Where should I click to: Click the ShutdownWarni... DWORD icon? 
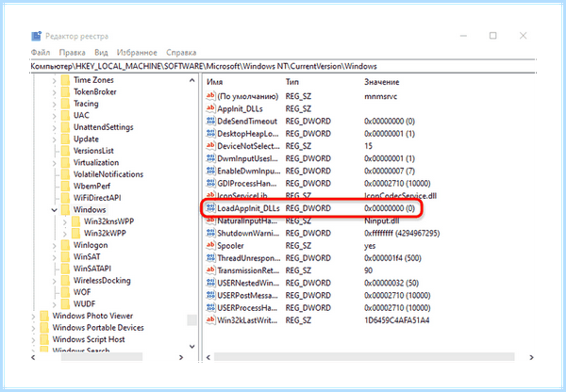pos(210,233)
